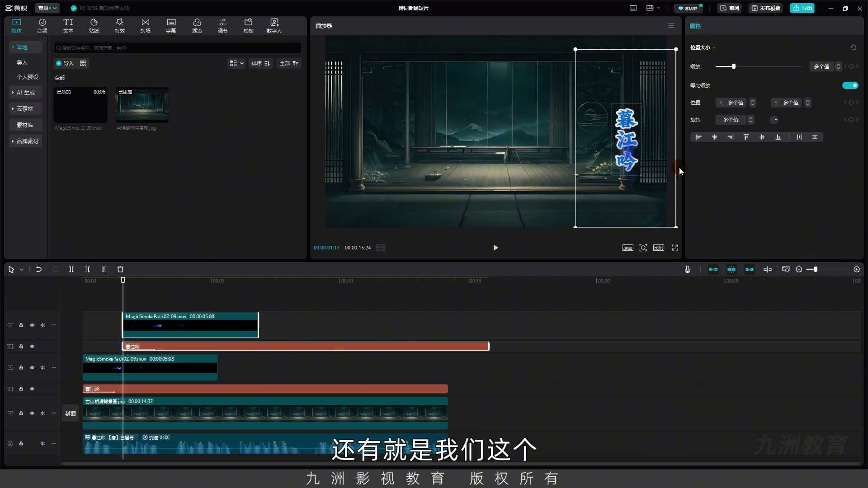Image resolution: width=868 pixels, height=488 pixels.
Task: Click the microphone record icon
Action: (687, 269)
